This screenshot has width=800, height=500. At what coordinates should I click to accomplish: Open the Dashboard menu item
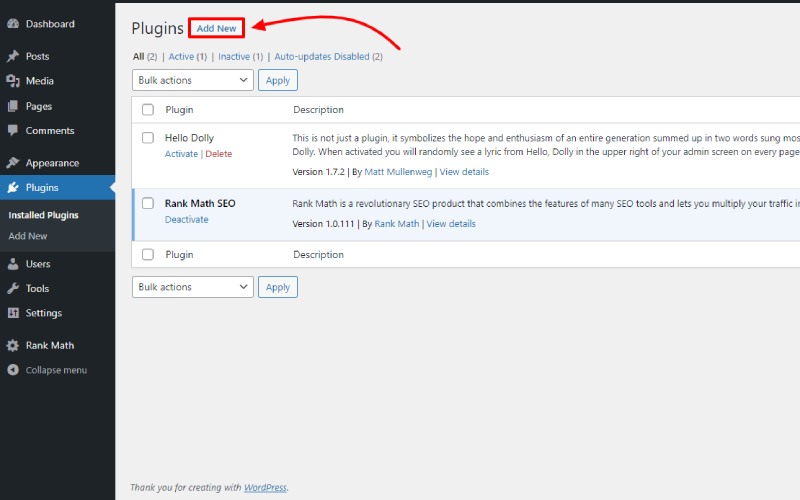click(50, 24)
